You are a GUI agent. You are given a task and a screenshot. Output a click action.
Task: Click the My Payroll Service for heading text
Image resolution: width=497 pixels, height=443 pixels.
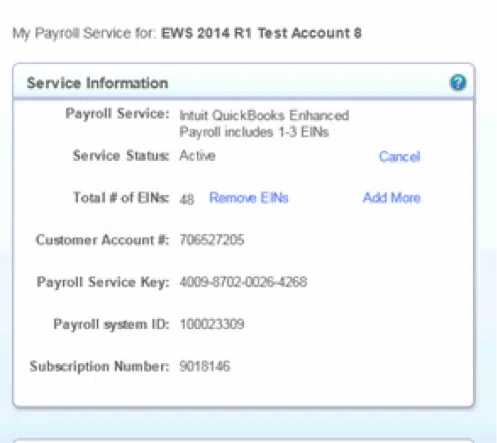[84, 33]
